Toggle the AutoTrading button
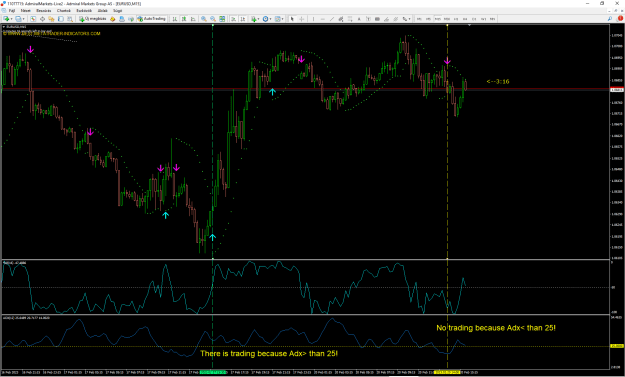This screenshot has height=377, width=625. click(151, 19)
